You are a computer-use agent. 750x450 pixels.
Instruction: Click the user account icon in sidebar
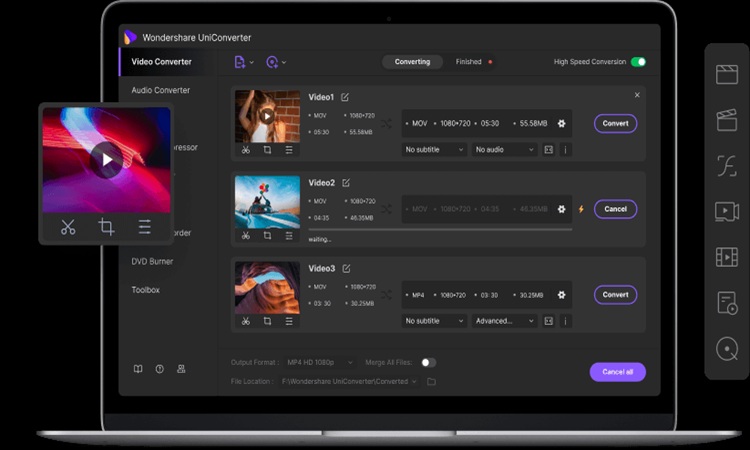[181, 369]
